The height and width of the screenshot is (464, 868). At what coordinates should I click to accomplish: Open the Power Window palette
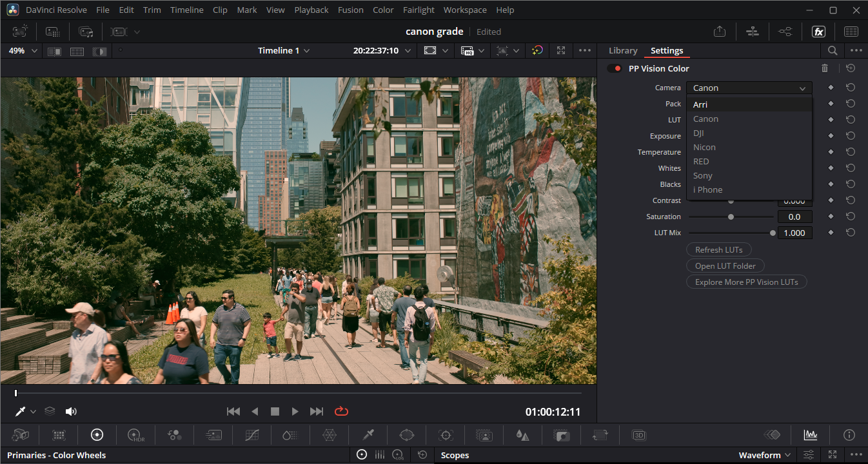406,435
